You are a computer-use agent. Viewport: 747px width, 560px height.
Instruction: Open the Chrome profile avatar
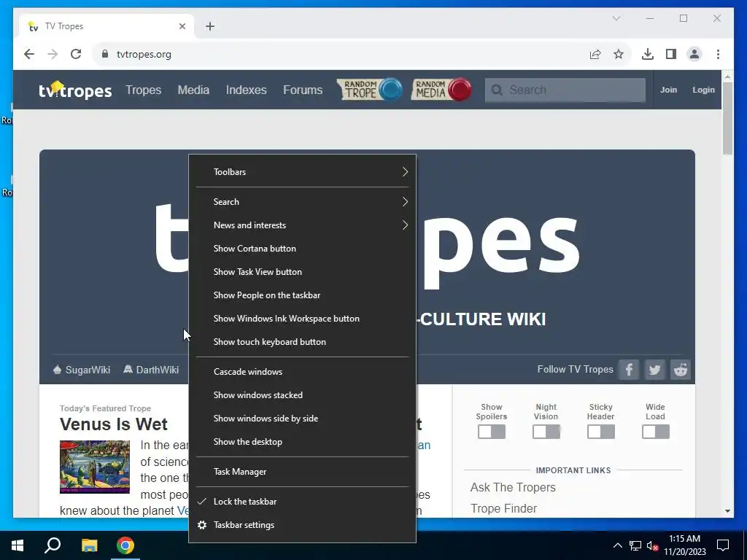[694, 54]
